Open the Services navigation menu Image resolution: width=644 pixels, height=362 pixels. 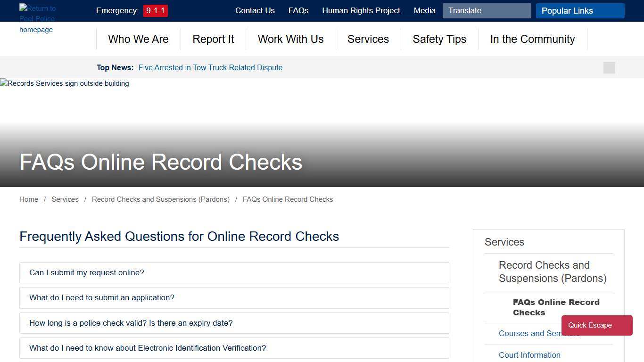click(x=368, y=39)
